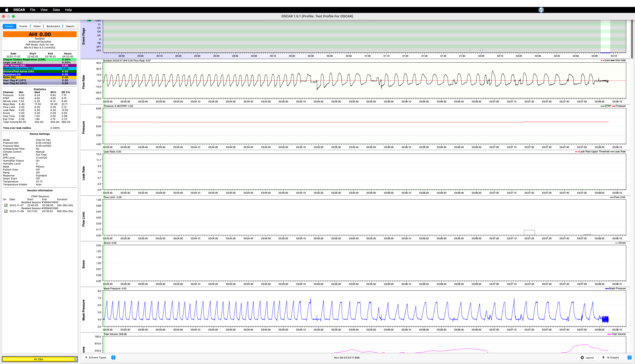Uncheck the 2023-11-08 session checkbox
Screen dimensions: 635x364
[6, 211]
